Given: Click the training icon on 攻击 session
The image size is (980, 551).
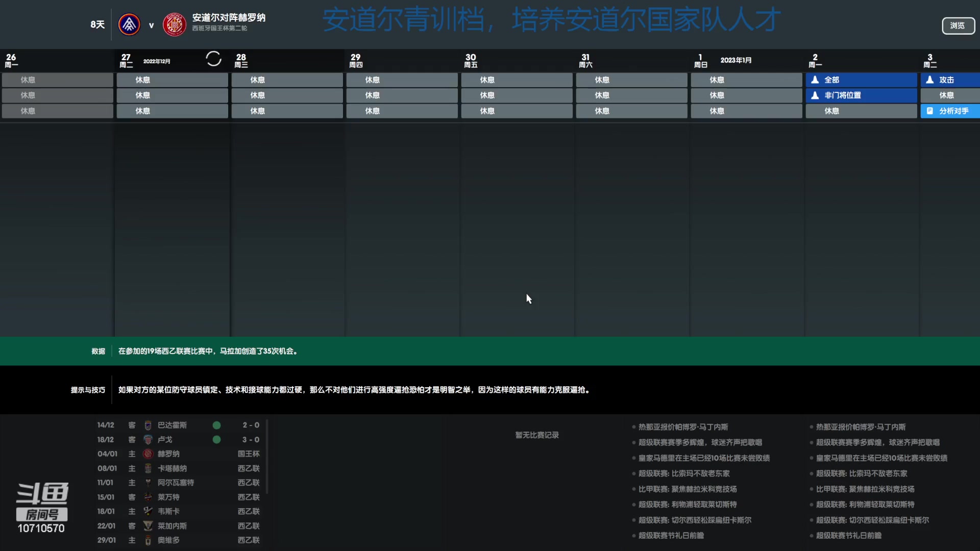Looking at the screenshot, I should 930,80.
